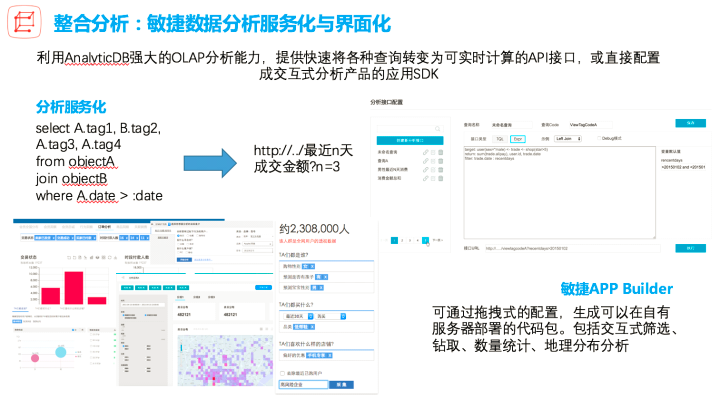Click the blue button beside the crowd name field
This screenshot has height=395, width=725.
tap(341, 384)
